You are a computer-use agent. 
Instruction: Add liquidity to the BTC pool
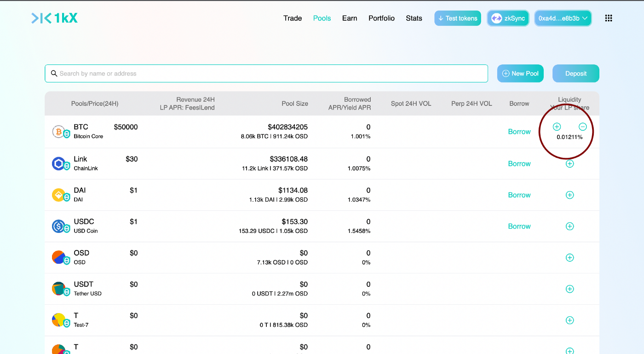(557, 127)
